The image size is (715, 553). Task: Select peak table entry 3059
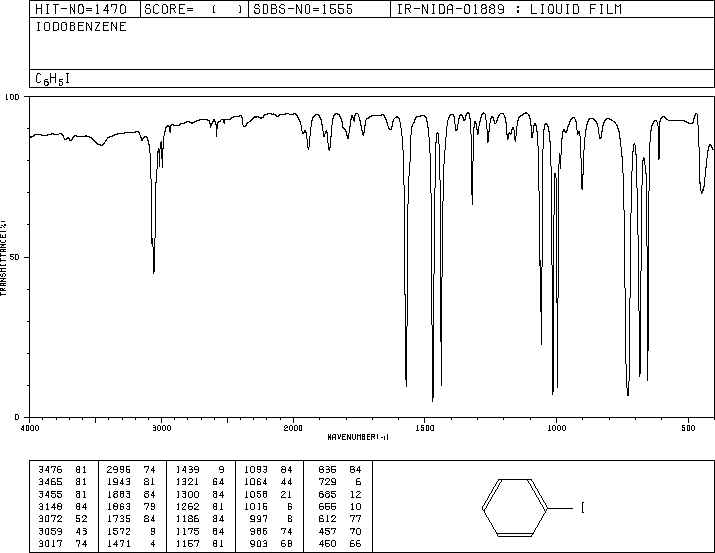pyautogui.click(x=50, y=531)
